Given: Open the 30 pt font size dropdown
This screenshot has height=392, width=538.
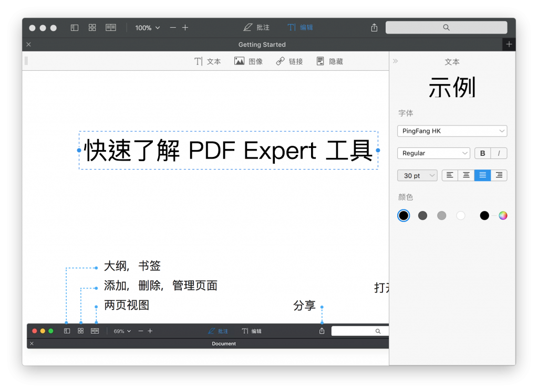Looking at the screenshot, I should click(x=417, y=175).
